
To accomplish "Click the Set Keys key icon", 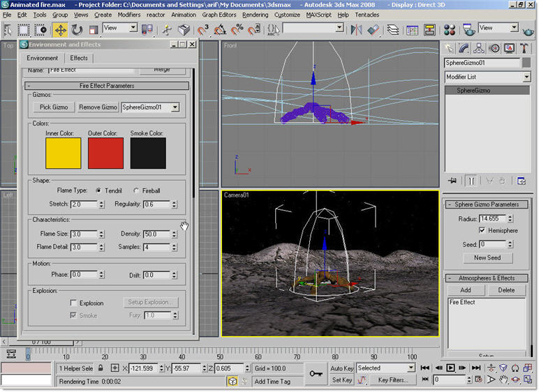I will click(x=317, y=374).
